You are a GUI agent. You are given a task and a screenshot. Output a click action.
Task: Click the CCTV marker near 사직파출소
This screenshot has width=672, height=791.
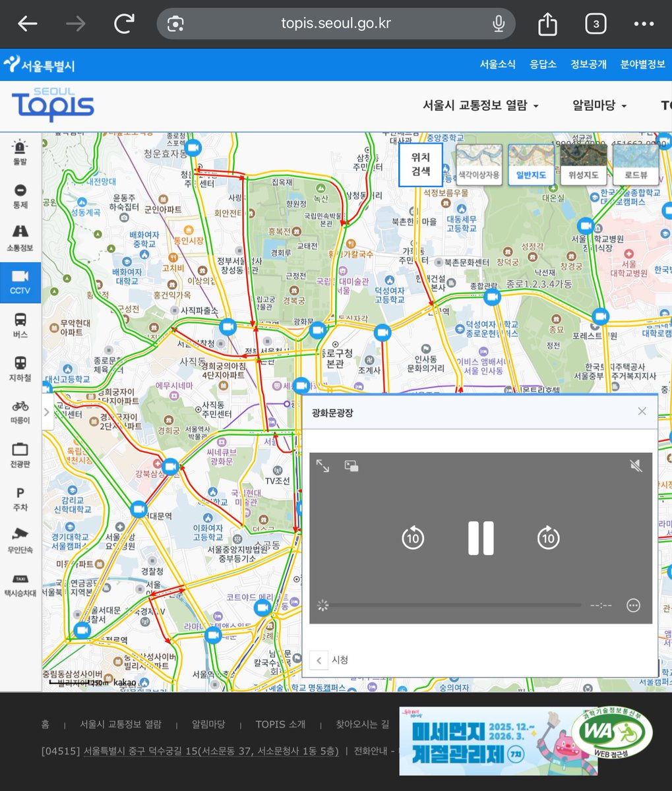(228, 327)
